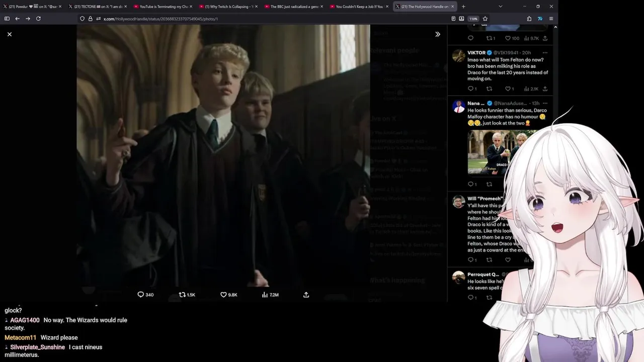
Task: Open a new browser tab
Action: click(x=463, y=7)
